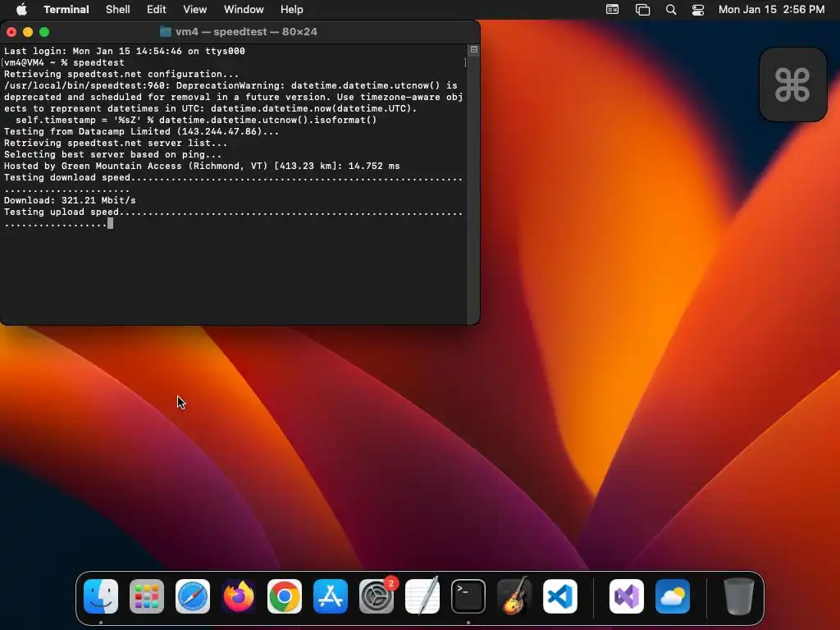
Task: Click the 'vm4@VM4 ~ % speedtest' prompt line
Action: [64, 62]
